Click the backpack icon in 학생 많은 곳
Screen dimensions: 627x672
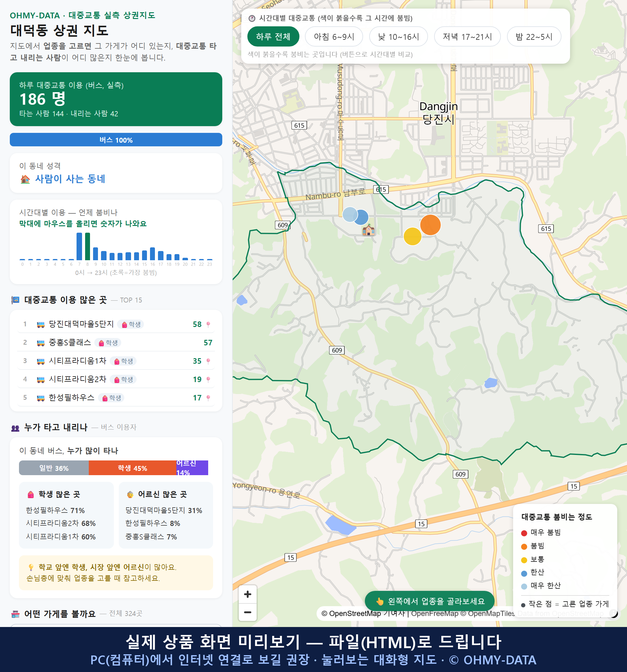(31, 494)
